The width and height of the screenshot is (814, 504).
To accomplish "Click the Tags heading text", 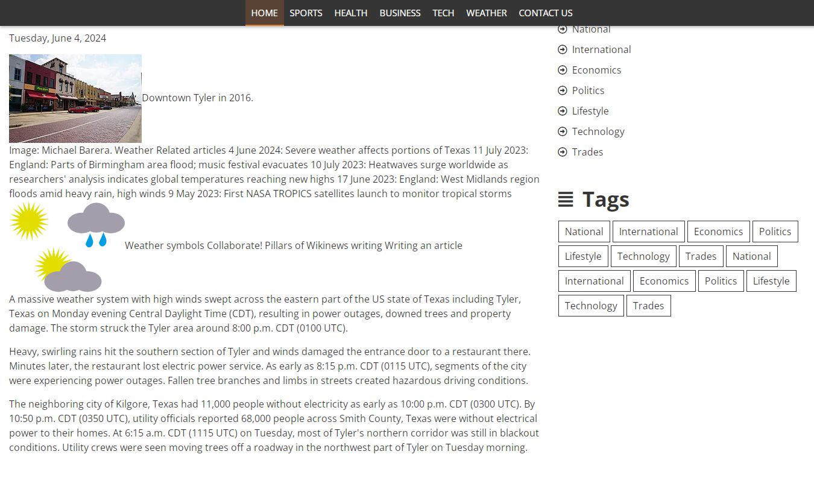I will (x=606, y=200).
